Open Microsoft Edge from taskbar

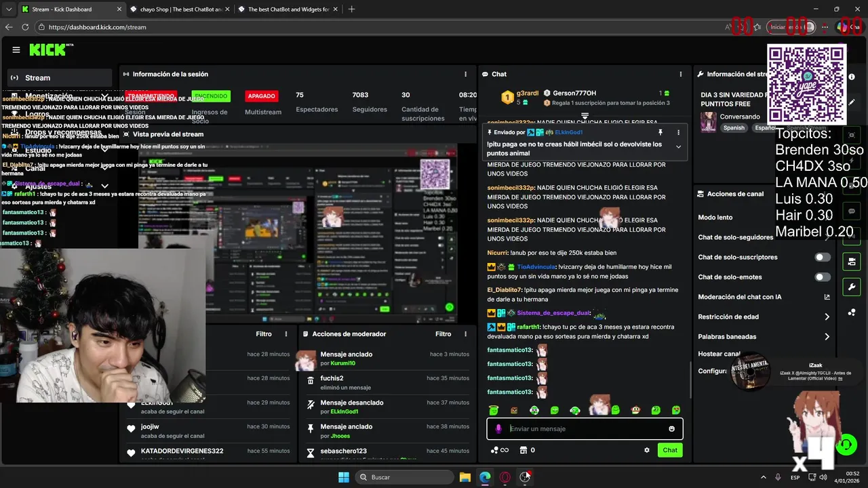485,477
